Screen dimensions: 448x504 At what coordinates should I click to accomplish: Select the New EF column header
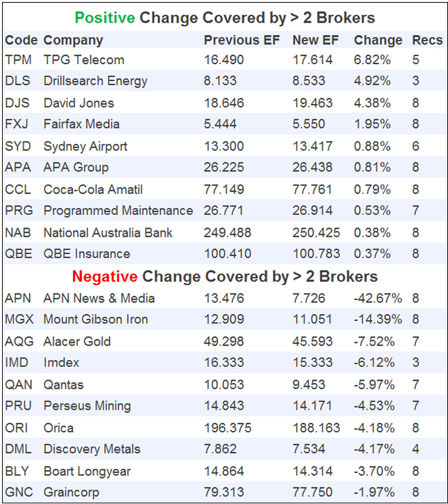[x=316, y=41]
